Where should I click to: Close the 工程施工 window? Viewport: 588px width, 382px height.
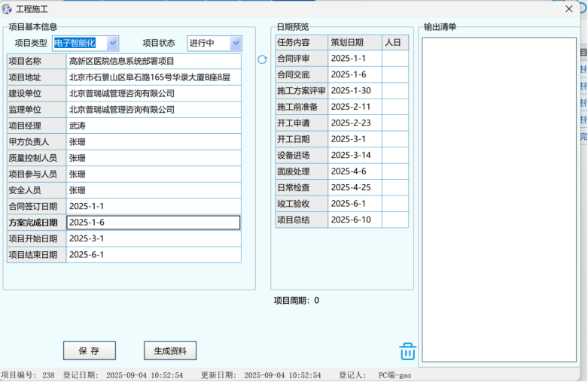(x=568, y=9)
